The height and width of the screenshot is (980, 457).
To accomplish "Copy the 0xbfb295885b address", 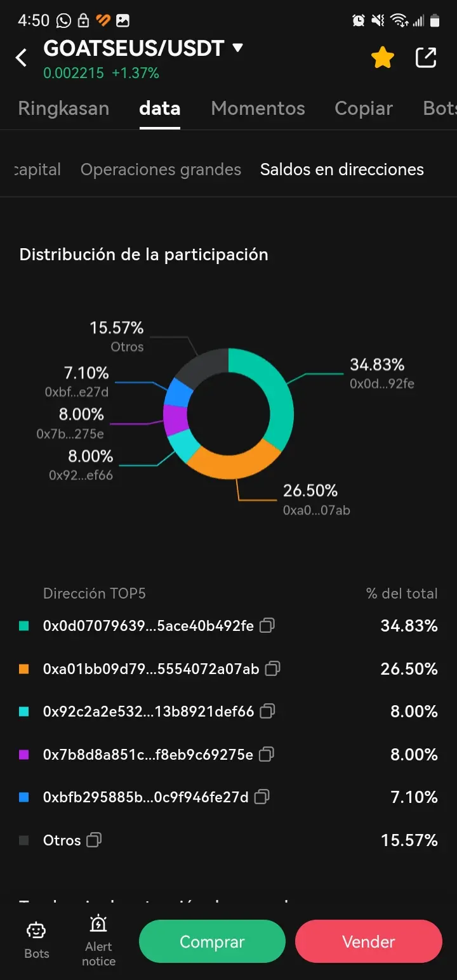I will pos(262,797).
